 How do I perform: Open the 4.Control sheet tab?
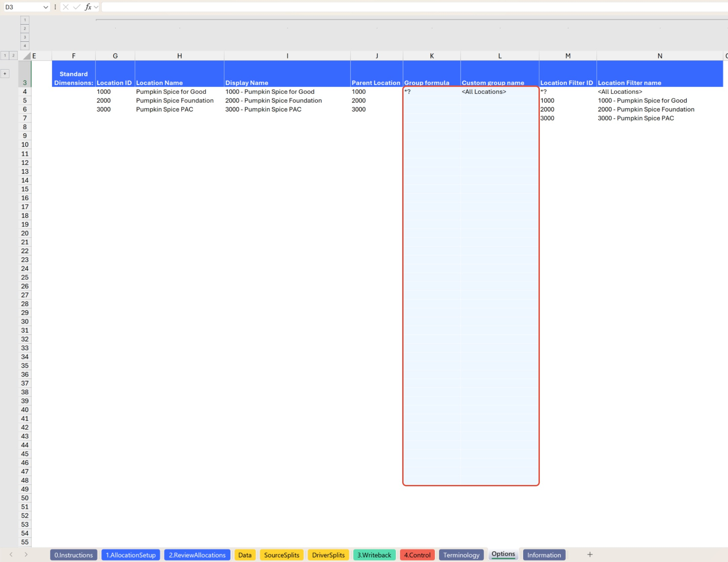[417, 555]
